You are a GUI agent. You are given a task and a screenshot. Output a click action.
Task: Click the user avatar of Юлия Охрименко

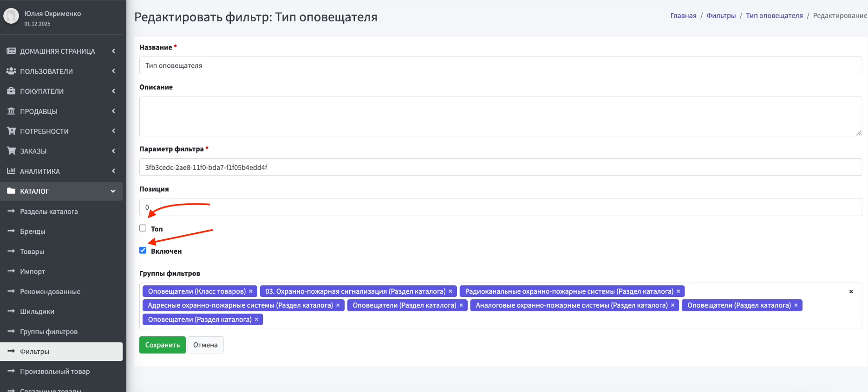coord(11,16)
